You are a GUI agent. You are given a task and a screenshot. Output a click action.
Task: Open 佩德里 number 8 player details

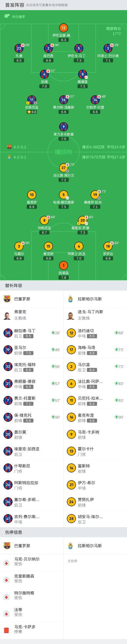82,74
